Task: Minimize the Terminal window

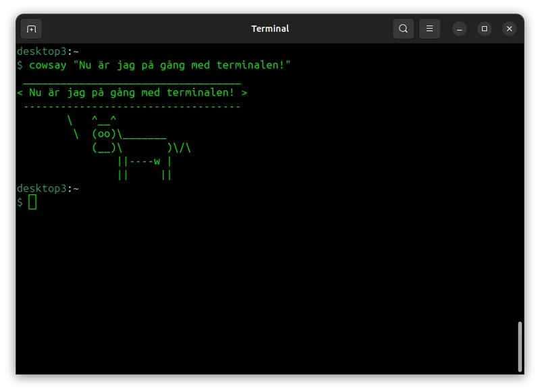Action: (x=459, y=28)
